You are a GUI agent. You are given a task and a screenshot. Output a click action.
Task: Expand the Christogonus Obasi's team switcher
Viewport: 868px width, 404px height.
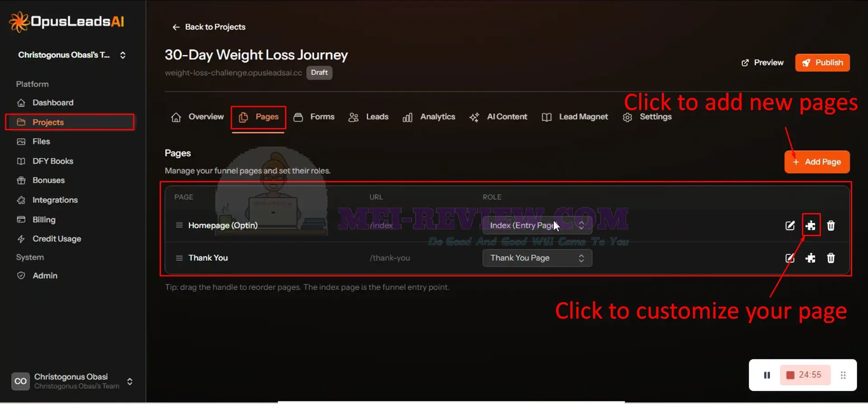pos(72,55)
